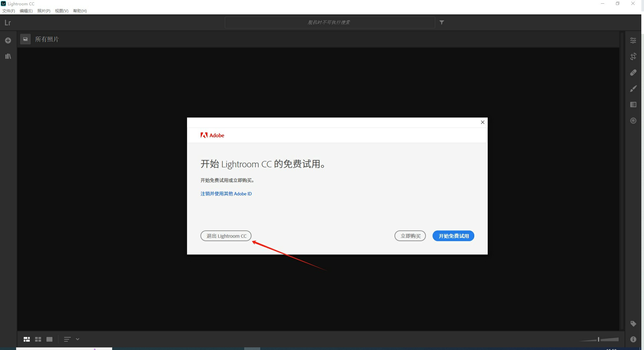Click the 立即购买 button
644x350 pixels.
[x=410, y=236]
